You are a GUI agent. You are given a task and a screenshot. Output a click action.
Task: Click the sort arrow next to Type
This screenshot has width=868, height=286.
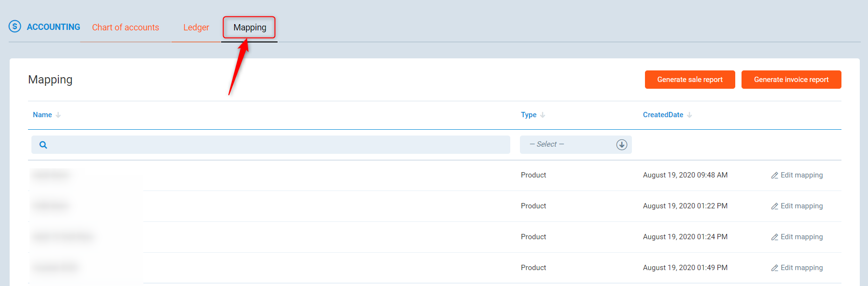[543, 115]
